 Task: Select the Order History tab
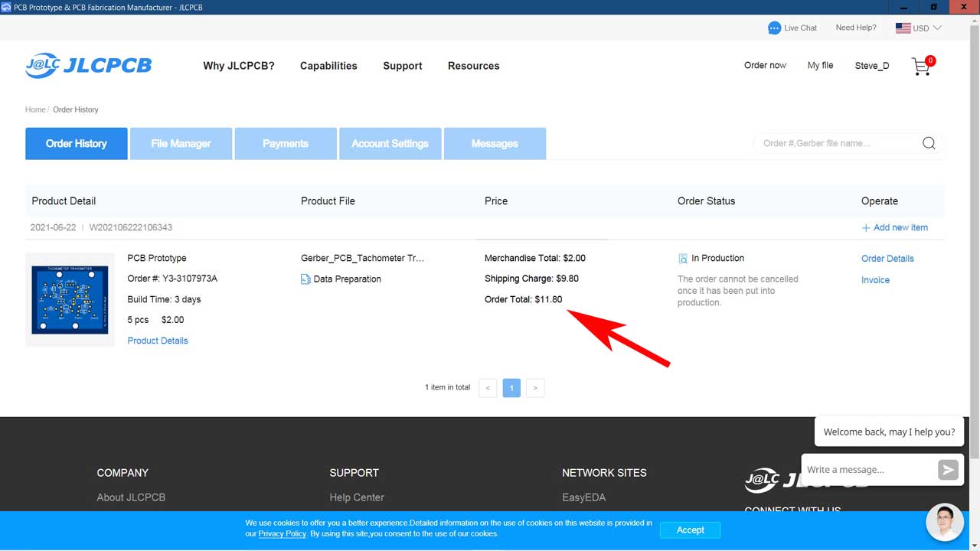tap(77, 144)
